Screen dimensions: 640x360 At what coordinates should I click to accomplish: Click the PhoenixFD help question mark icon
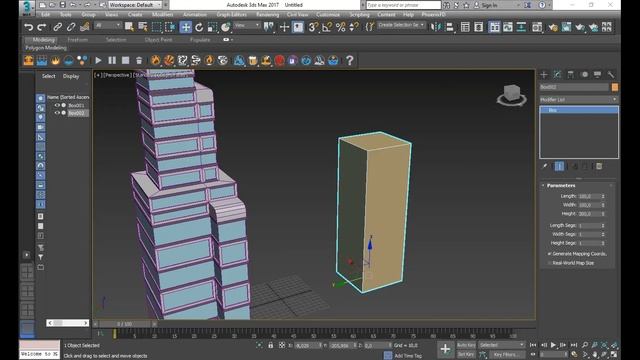350,60
